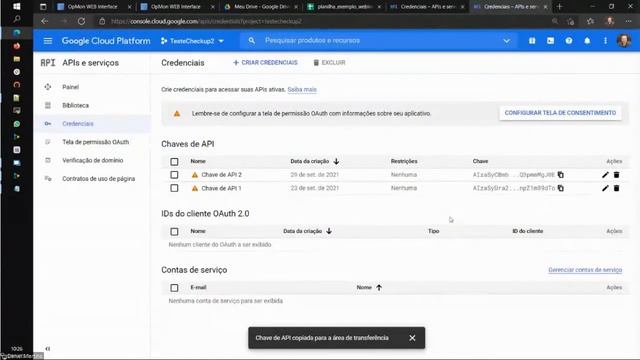This screenshot has height=360, width=640.
Task: Copy the Chave de API 1 key
Action: click(561, 188)
